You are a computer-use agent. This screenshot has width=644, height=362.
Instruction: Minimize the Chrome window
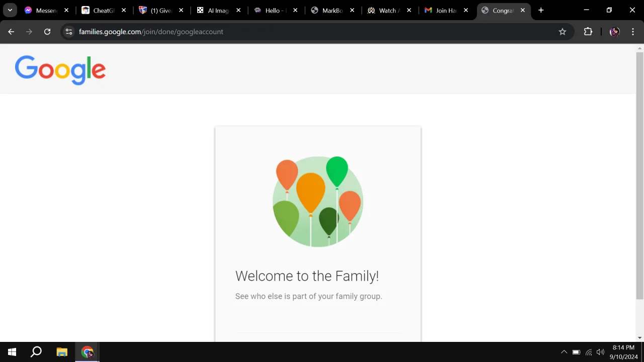click(x=586, y=10)
